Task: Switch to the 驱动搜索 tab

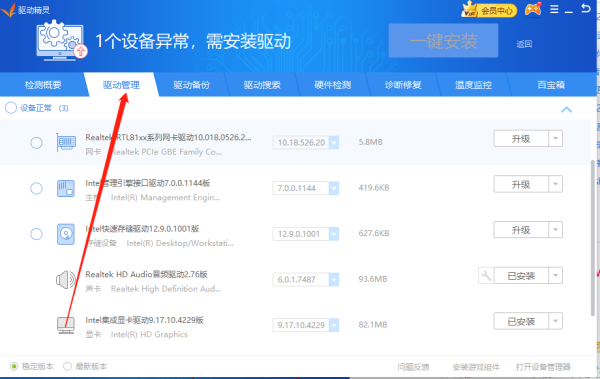Action: [x=262, y=85]
